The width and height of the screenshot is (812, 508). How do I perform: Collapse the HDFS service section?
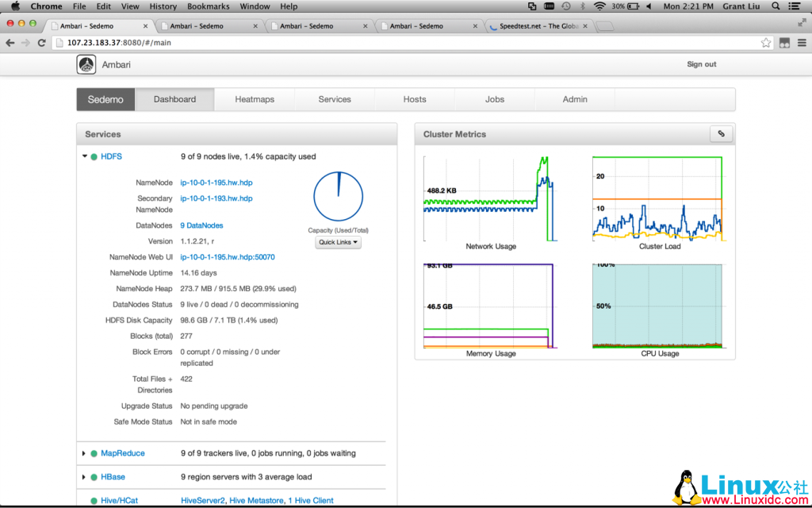[85, 156]
